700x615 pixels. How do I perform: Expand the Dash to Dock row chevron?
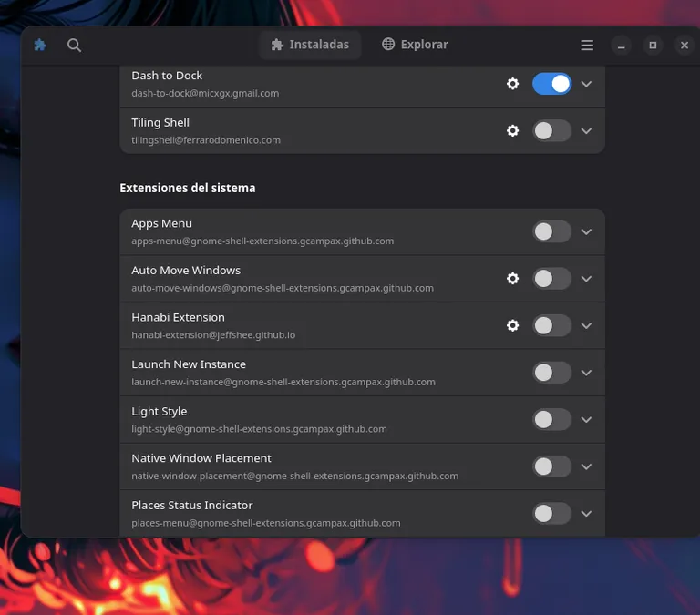[x=586, y=84]
